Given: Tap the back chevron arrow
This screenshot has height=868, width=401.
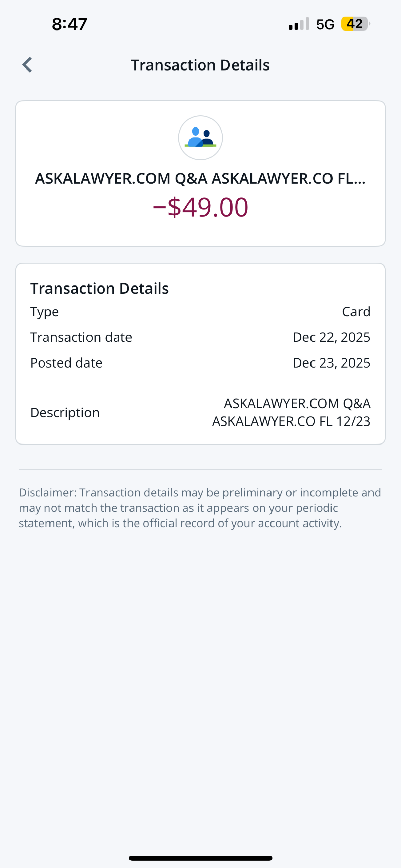Looking at the screenshot, I should tap(27, 65).
